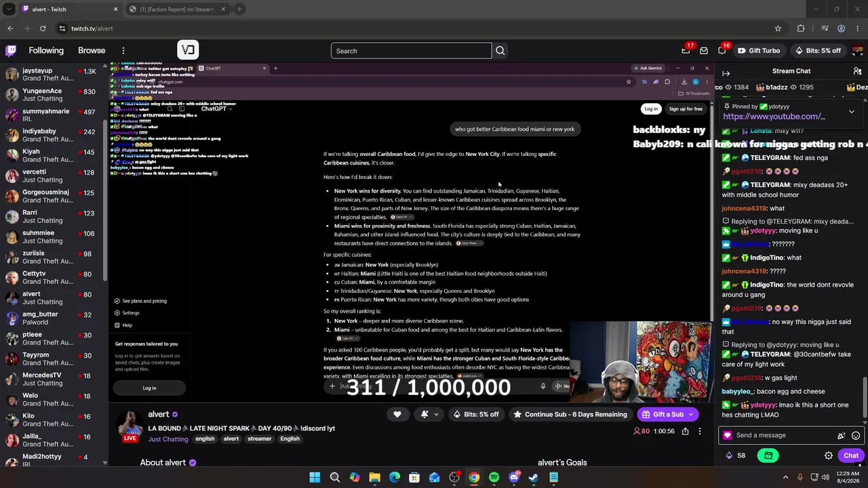Claim the green channel points bonus chest

(x=768, y=455)
